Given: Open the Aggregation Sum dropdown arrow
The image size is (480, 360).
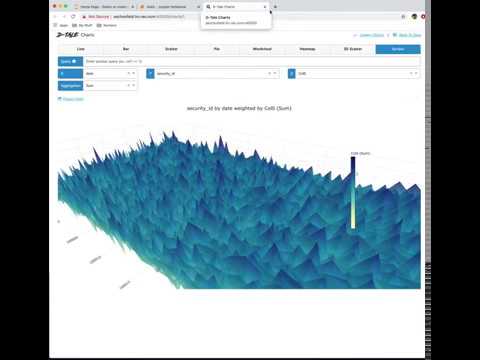Looking at the screenshot, I should [x=134, y=86].
